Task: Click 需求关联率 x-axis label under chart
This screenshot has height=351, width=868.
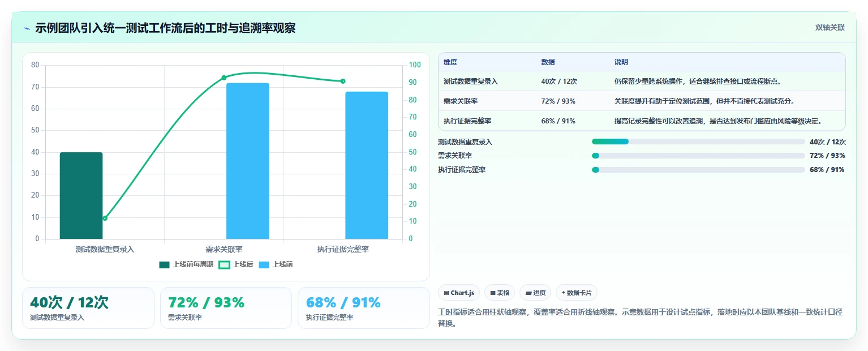Action: coord(224,249)
